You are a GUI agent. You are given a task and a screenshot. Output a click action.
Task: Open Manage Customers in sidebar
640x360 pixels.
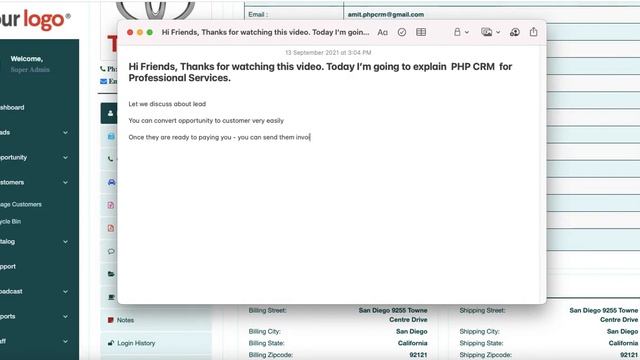point(21,204)
